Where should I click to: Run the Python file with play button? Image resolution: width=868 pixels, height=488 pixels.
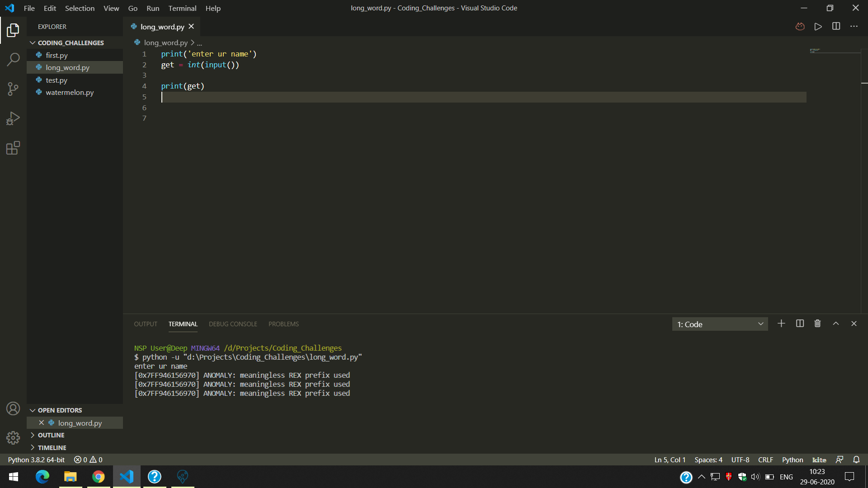(818, 27)
